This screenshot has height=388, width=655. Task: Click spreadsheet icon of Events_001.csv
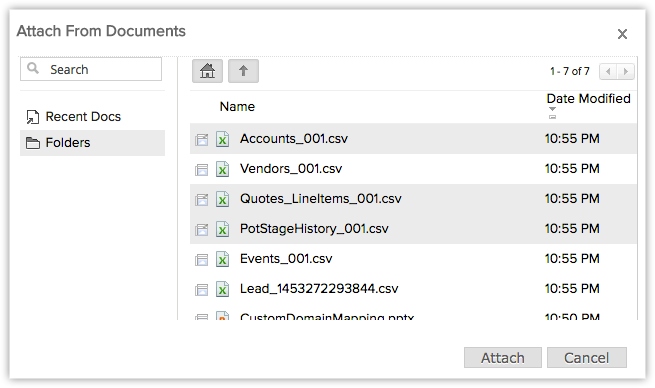point(222,259)
